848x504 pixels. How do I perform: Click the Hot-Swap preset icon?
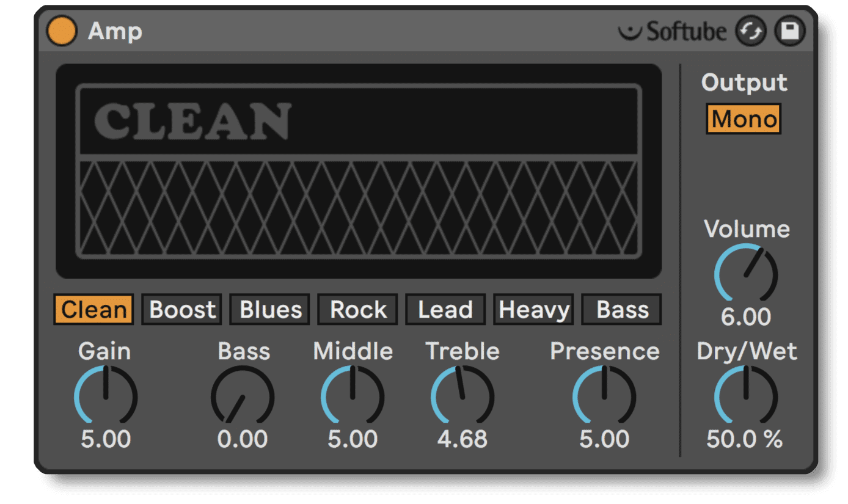click(751, 31)
